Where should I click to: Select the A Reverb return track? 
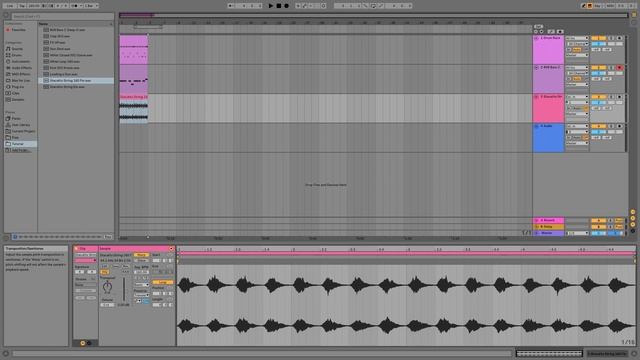(549, 220)
